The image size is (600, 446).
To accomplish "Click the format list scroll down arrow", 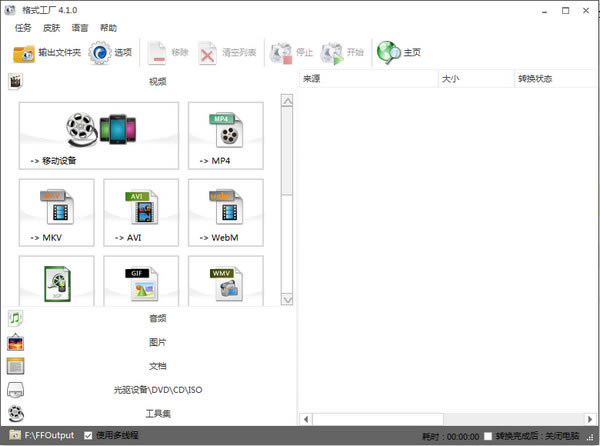I will (288, 299).
